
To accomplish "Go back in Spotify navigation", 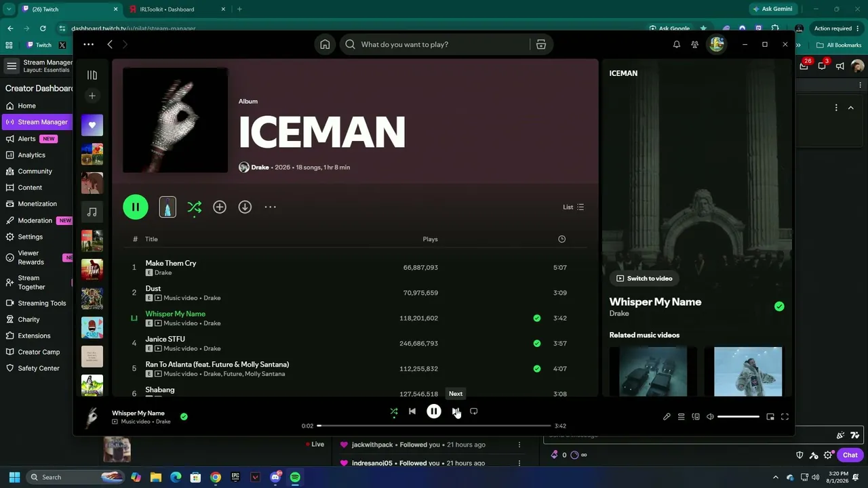I will pyautogui.click(x=110, y=45).
